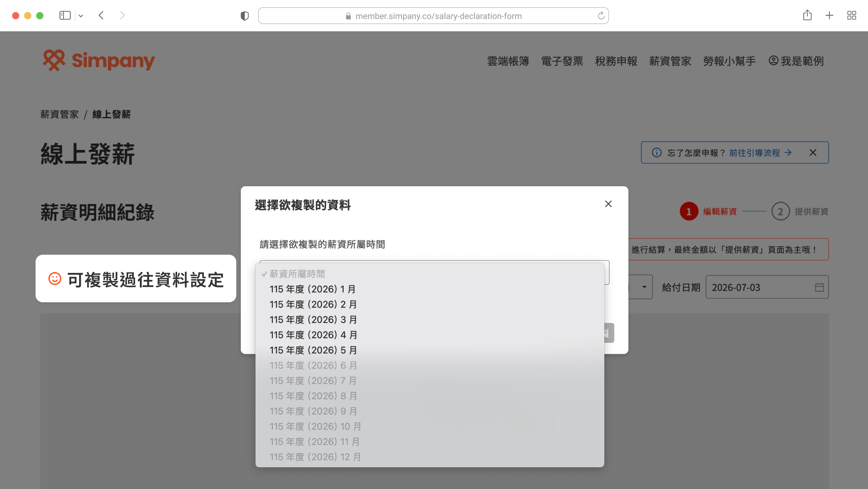Click the 前往引導流程 link

(x=755, y=153)
